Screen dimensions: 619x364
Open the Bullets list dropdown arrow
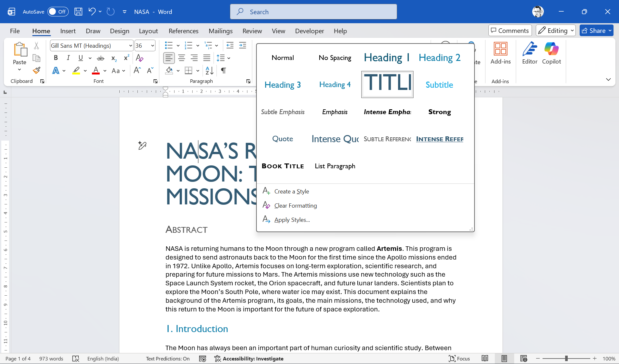[178, 45]
